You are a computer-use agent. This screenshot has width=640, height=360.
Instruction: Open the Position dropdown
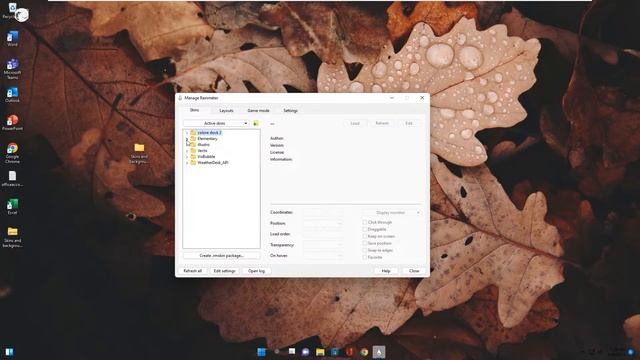point(323,223)
